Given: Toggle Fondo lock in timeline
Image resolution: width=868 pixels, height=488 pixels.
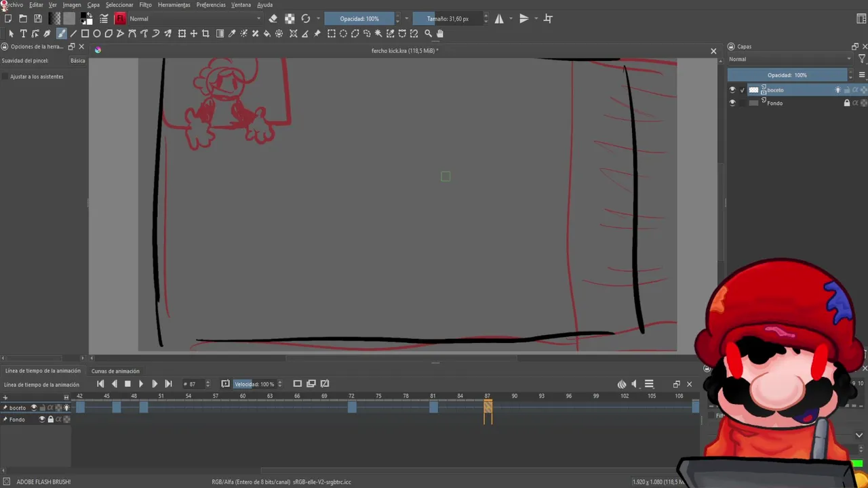Looking at the screenshot, I should pyautogui.click(x=50, y=419).
